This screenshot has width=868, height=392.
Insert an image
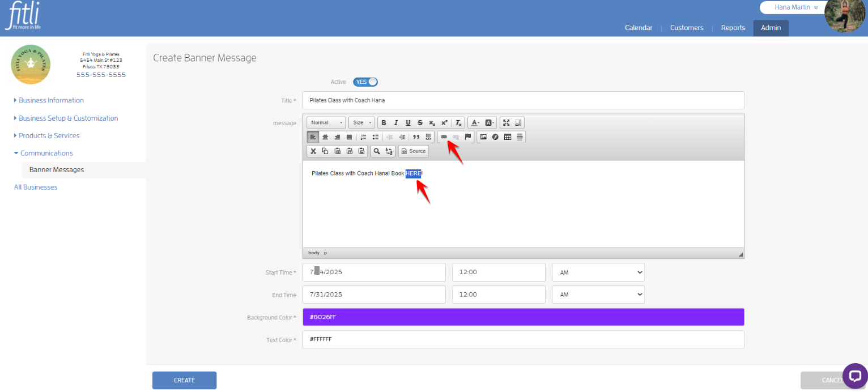click(x=483, y=137)
